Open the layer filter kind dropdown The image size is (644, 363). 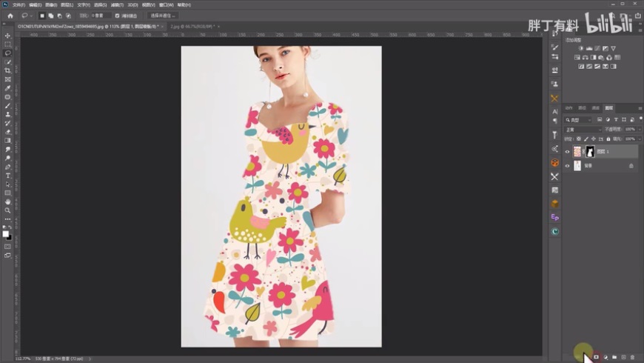578,119
